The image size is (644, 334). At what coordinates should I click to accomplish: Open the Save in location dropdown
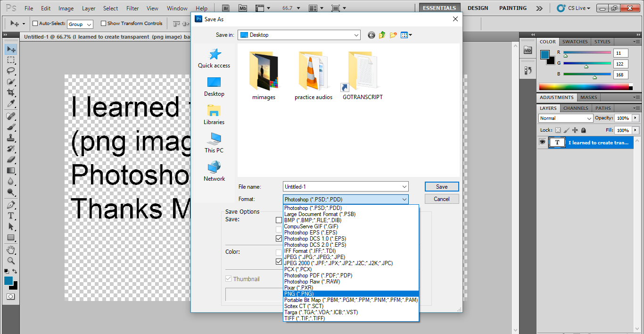(356, 35)
